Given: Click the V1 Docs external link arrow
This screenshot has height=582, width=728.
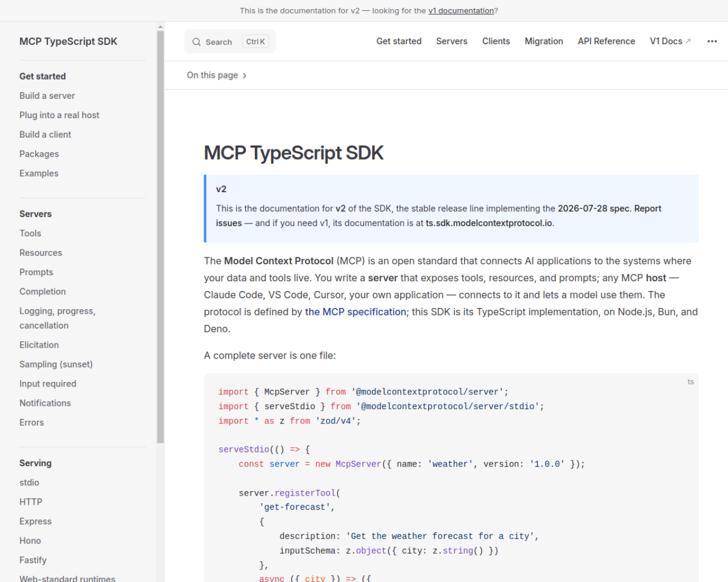Looking at the screenshot, I should point(688,41).
